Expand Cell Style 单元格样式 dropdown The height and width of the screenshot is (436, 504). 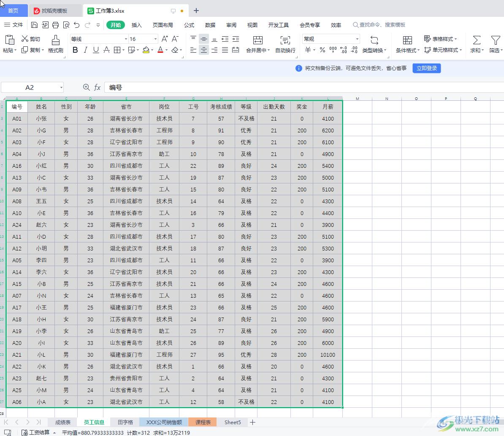461,50
